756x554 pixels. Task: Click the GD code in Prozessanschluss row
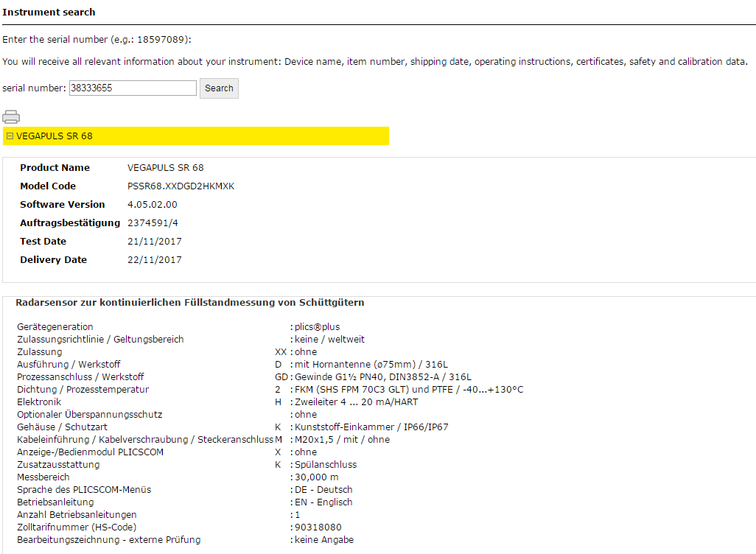(x=281, y=377)
